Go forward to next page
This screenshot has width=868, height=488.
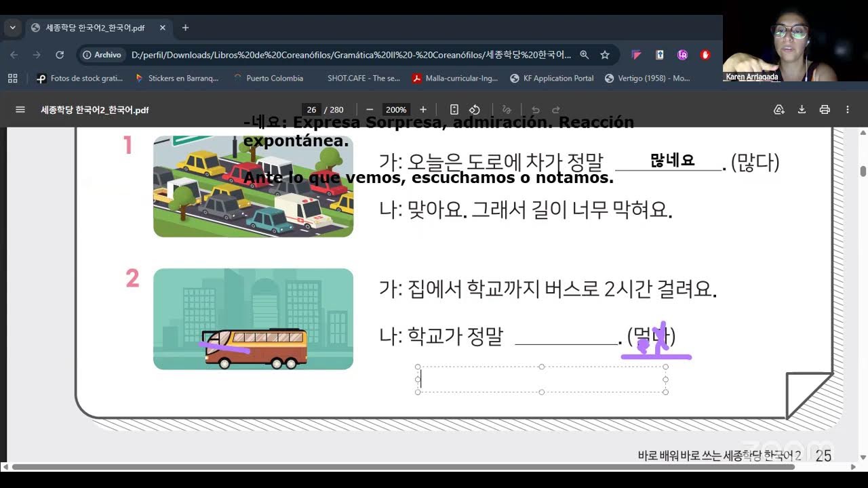pos(37,55)
